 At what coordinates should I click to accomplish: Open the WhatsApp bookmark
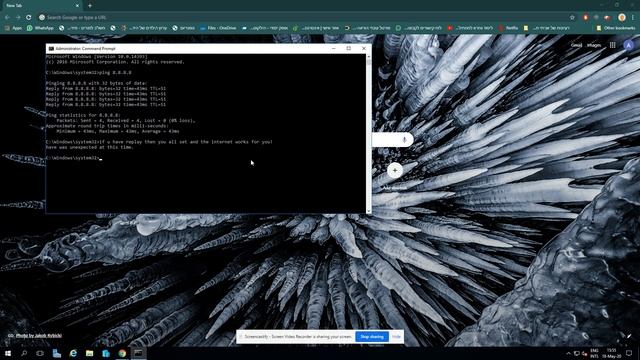(x=40, y=28)
